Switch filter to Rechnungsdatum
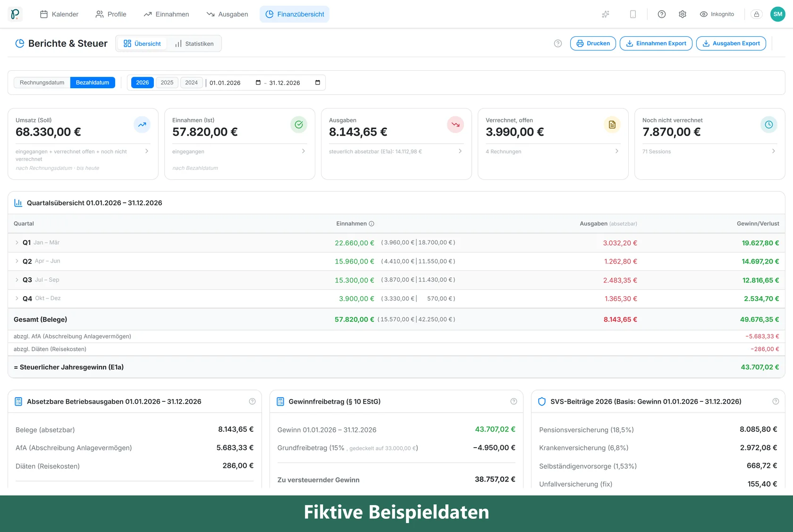This screenshot has width=793, height=532. pos(42,83)
